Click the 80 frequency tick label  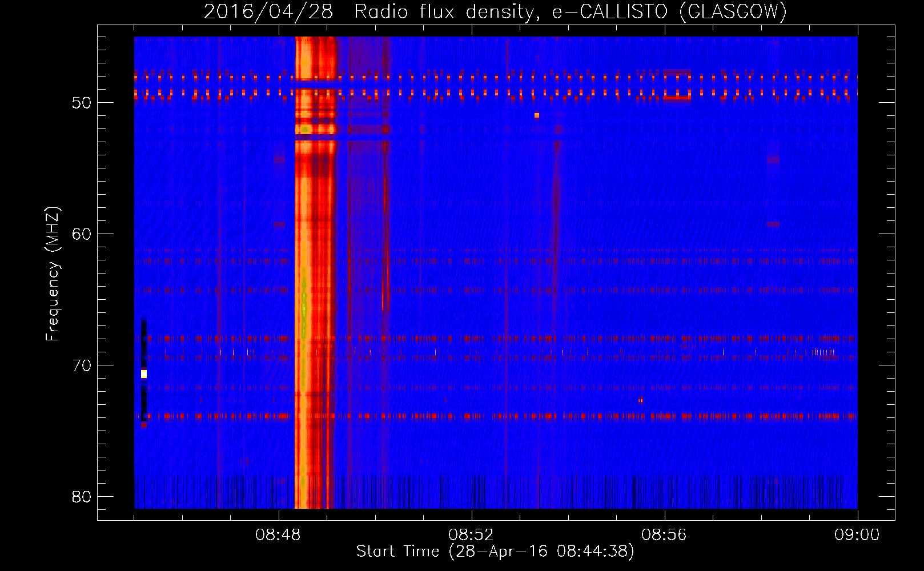pyautogui.click(x=82, y=497)
